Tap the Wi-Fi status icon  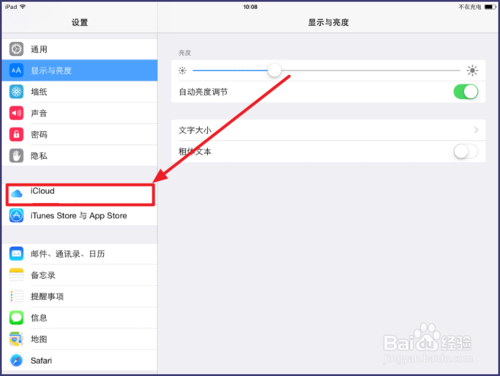click(23, 7)
